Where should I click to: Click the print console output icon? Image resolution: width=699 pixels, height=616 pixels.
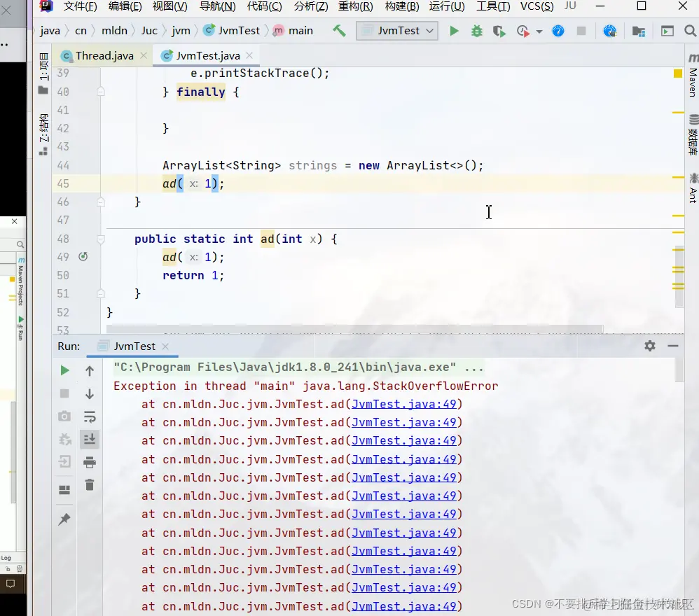[90, 462]
